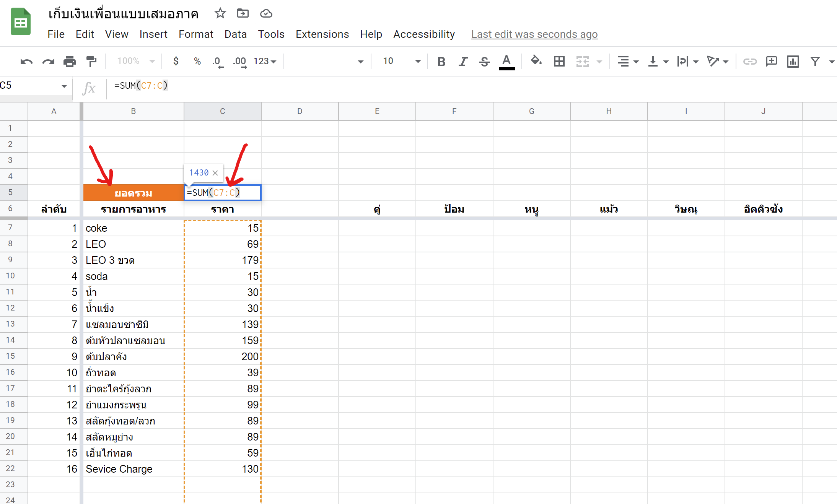This screenshot has width=837, height=504.
Task: Click the Print icon
Action: click(x=70, y=61)
